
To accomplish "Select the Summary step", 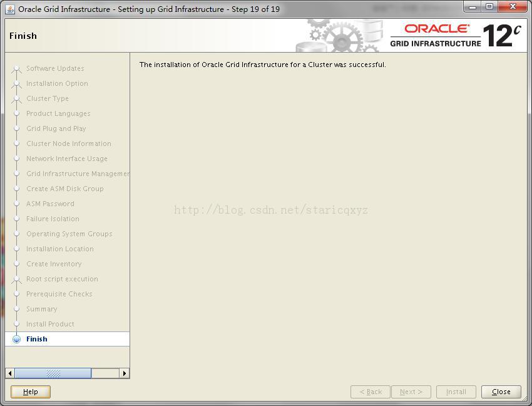I will point(42,309).
